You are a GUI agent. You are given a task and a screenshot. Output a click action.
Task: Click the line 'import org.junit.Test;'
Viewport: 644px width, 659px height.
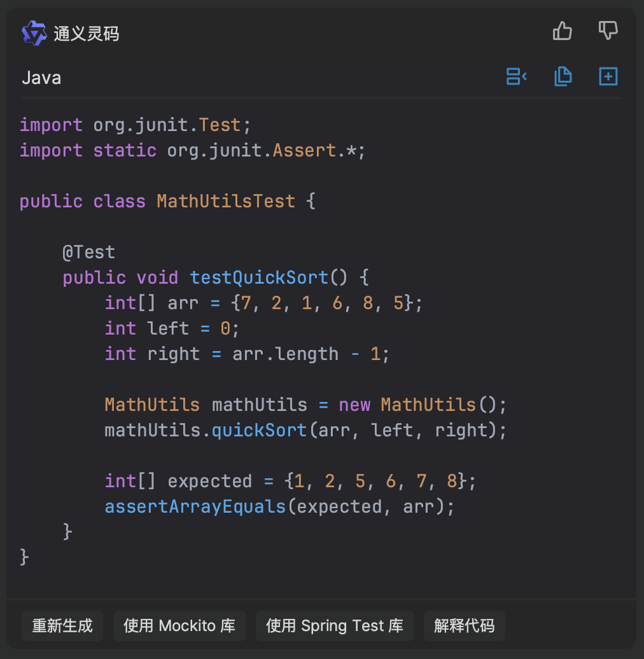click(136, 125)
